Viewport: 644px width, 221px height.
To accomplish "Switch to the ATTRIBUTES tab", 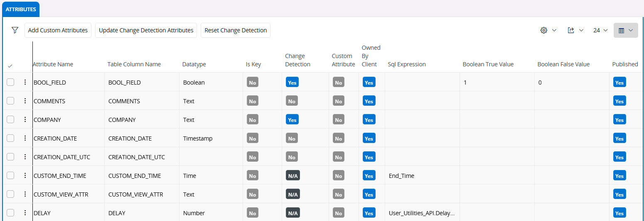I will pos(21,9).
